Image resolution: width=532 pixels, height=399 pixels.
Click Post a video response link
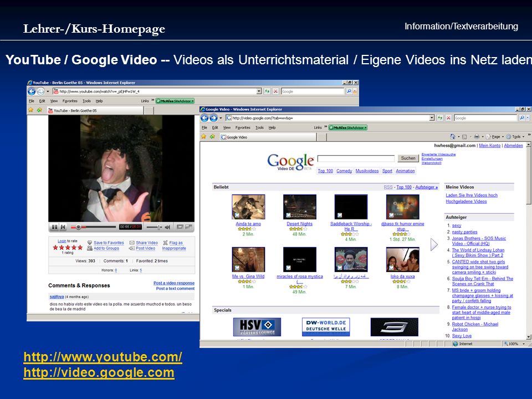point(173,283)
